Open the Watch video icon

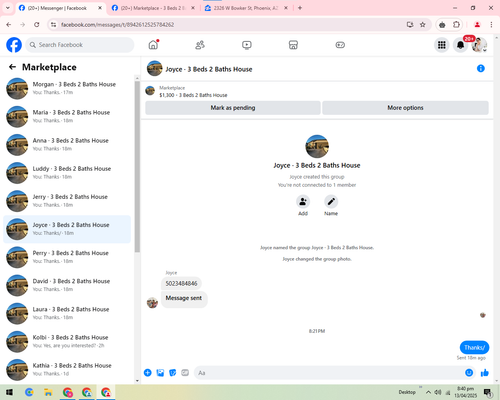pos(247,45)
